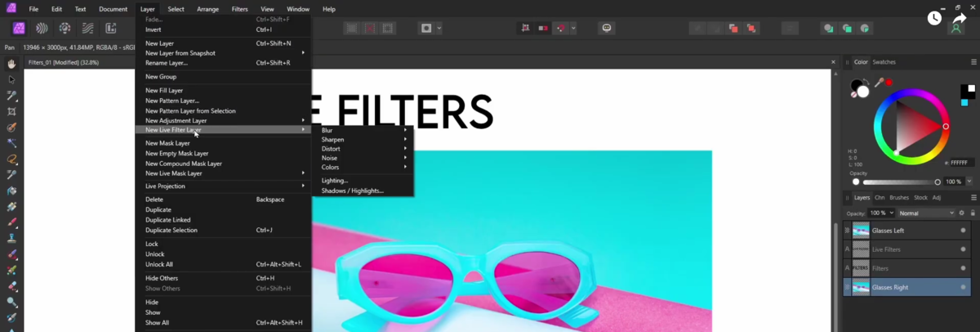The height and width of the screenshot is (332, 980).
Task: Open the assistant robot icon in toolbar
Action: tap(607, 29)
